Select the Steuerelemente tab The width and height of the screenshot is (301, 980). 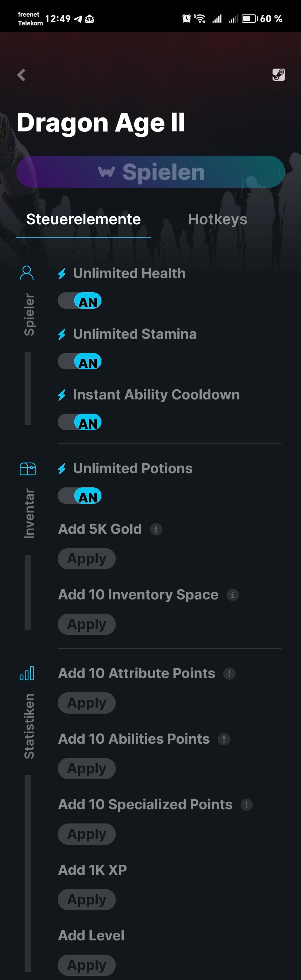[83, 219]
